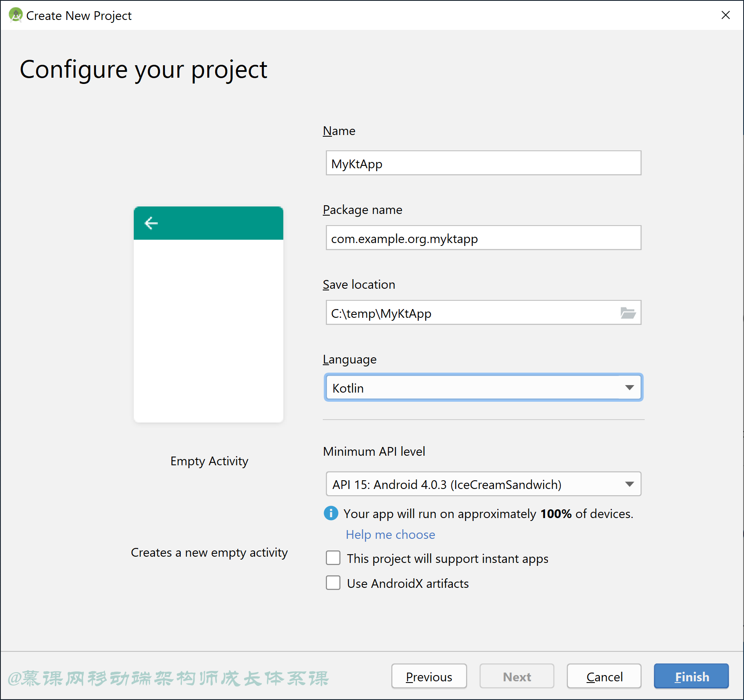This screenshot has height=700, width=744.
Task: Click the Language dropdown arrow
Action: point(630,387)
